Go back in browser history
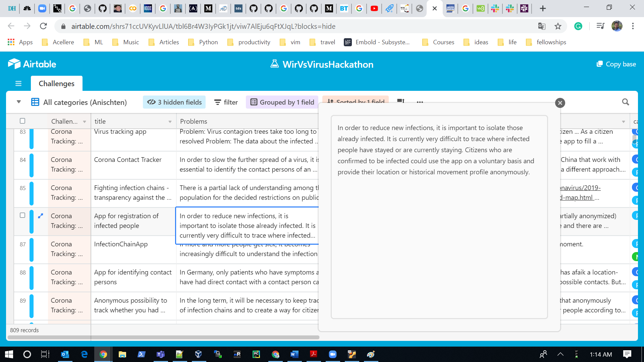Viewport: 644px width, 362px height. 11,26
